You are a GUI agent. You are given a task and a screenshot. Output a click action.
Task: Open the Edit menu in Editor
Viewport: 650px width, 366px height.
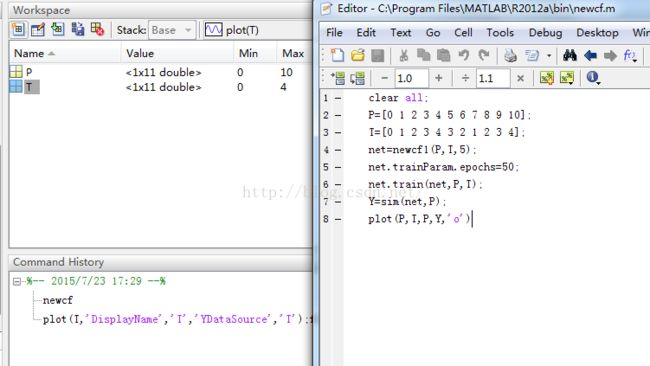point(366,33)
